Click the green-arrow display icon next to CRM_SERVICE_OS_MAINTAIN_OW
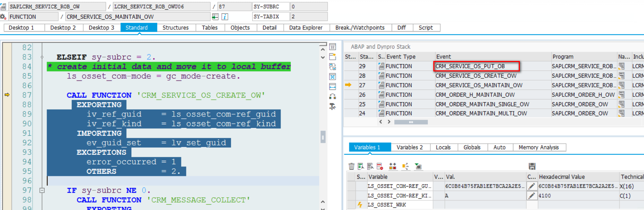This screenshot has height=210, width=644. pyautogui.click(x=215, y=17)
